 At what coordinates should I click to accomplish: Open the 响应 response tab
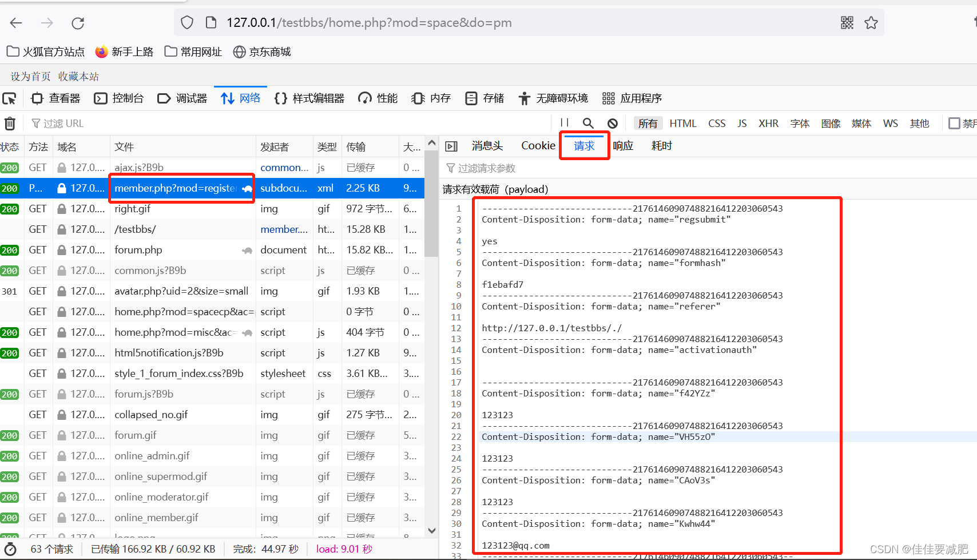(x=623, y=146)
